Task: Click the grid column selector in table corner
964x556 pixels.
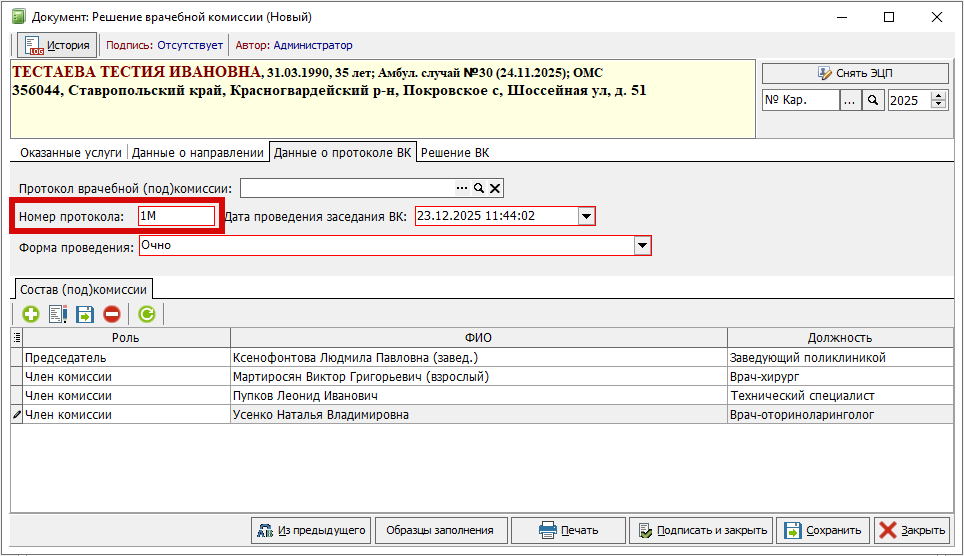Action: click(x=16, y=338)
